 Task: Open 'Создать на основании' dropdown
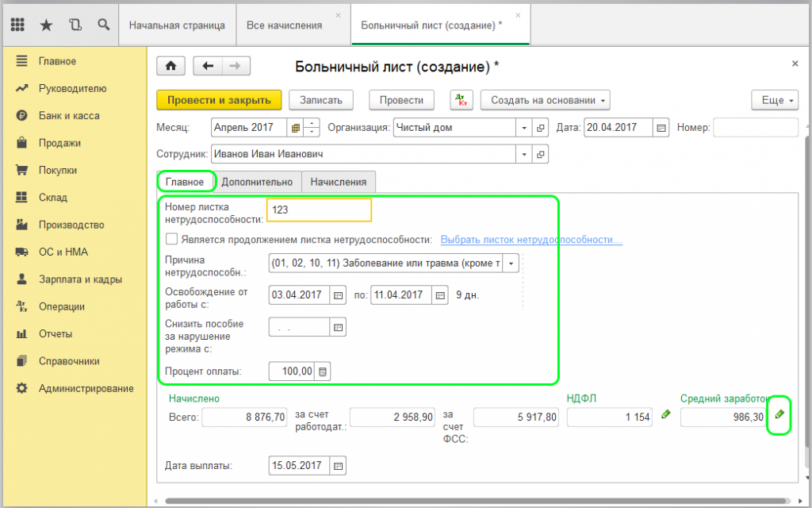546,100
